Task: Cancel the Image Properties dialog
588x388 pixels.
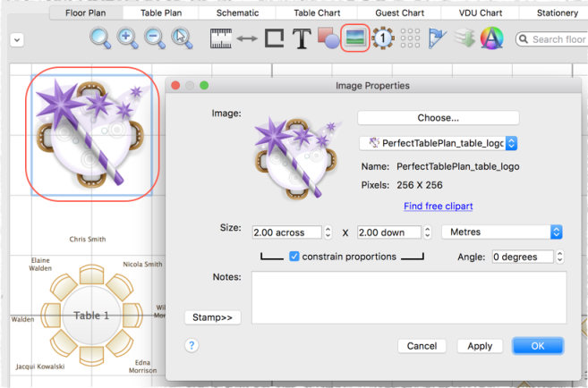Action: pos(422,346)
